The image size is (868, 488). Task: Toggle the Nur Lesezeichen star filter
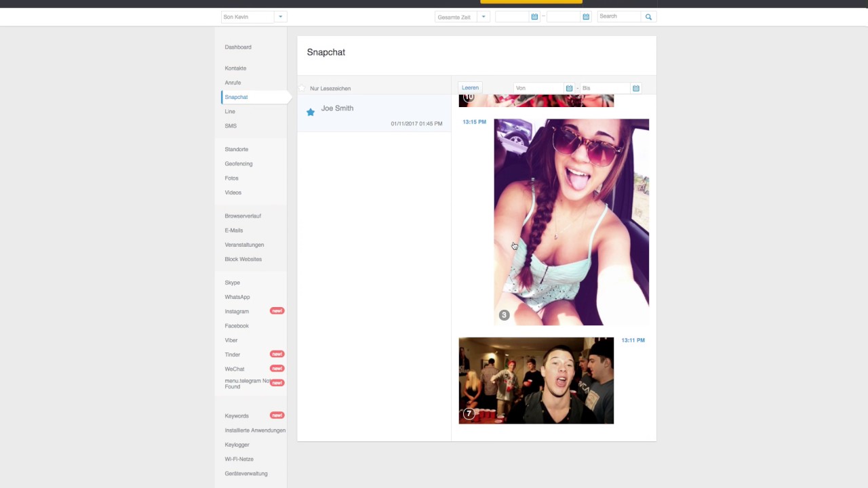pyautogui.click(x=302, y=88)
